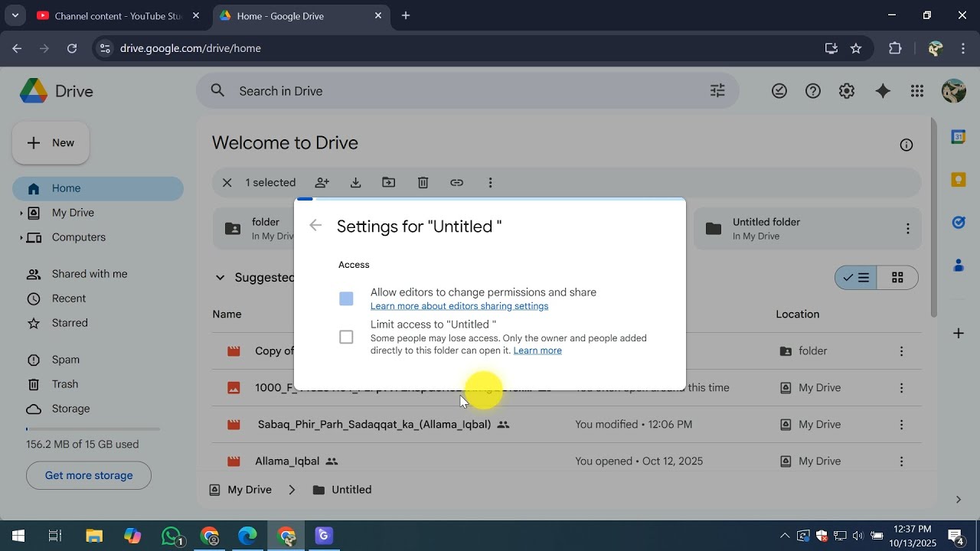Image resolution: width=980 pixels, height=551 pixels.
Task: Click Learn more link under Limit access
Action: 537,350
